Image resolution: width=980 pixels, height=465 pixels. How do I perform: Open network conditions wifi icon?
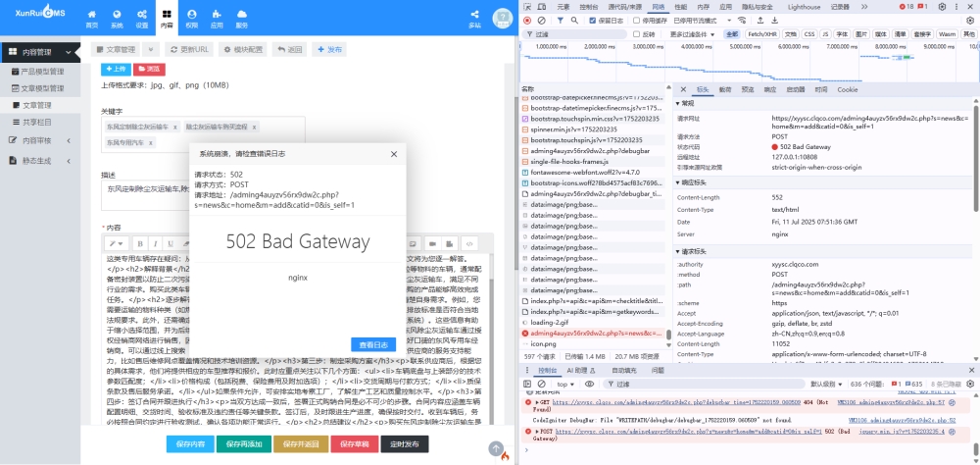point(741,20)
